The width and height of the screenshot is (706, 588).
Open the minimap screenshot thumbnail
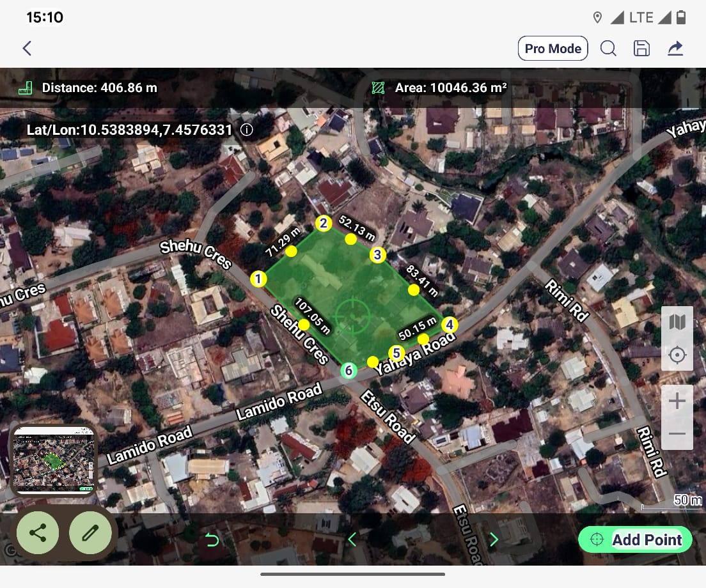[54, 460]
